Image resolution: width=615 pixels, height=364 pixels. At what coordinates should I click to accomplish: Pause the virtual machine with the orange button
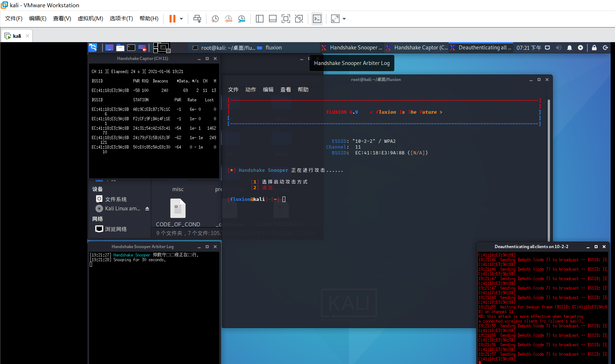172,19
